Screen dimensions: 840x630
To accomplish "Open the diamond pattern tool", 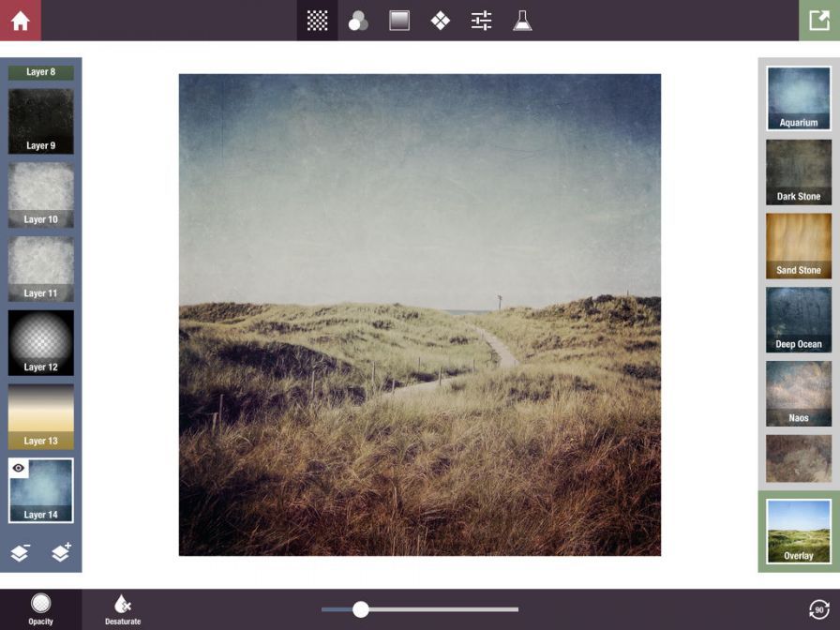I will tap(441, 21).
